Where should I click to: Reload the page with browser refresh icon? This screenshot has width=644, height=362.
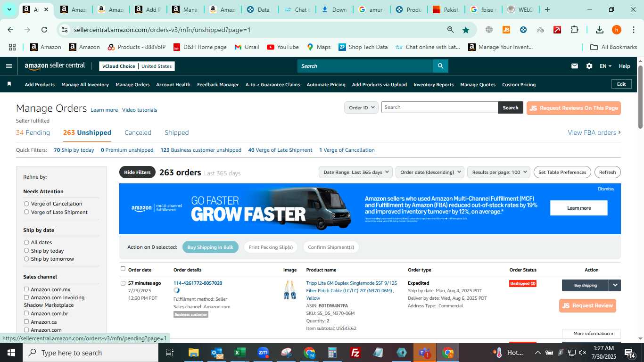tap(44, 30)
